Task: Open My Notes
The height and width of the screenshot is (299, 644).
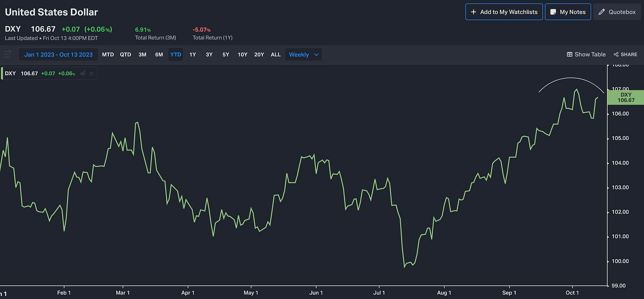Action: [568, 12]
